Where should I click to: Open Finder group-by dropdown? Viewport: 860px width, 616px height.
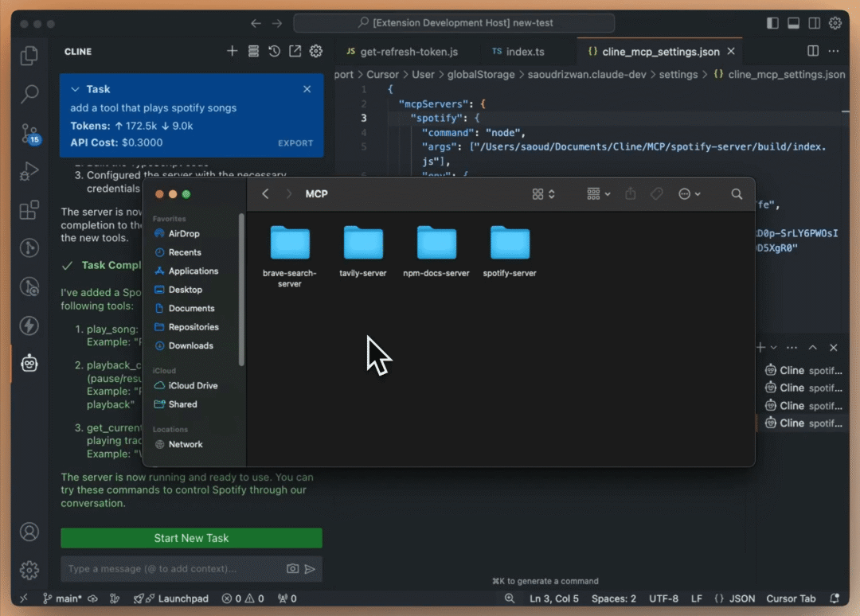(598, 194)
